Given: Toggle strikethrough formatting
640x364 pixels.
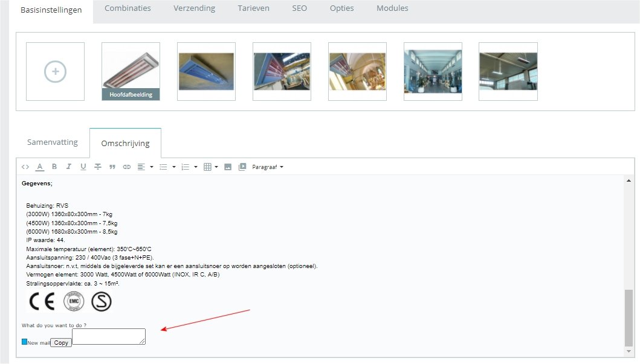Looking at the screenshot, I should click(98, 167).
